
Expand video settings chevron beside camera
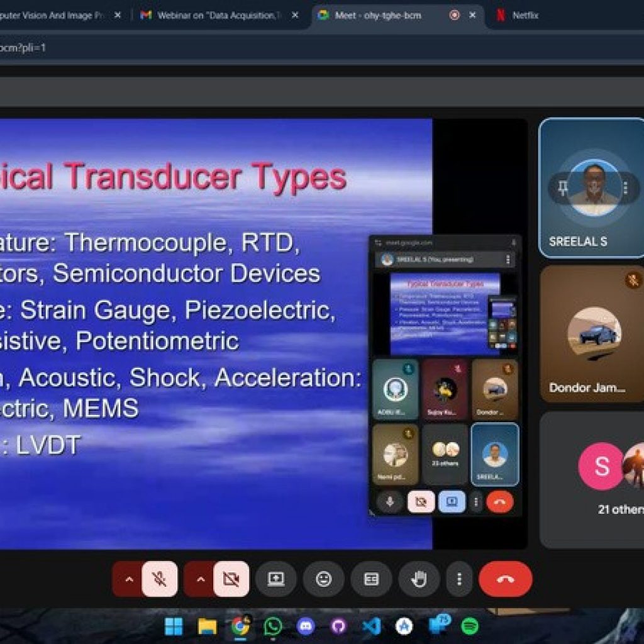pyautogui.click(x=201, y=579)
